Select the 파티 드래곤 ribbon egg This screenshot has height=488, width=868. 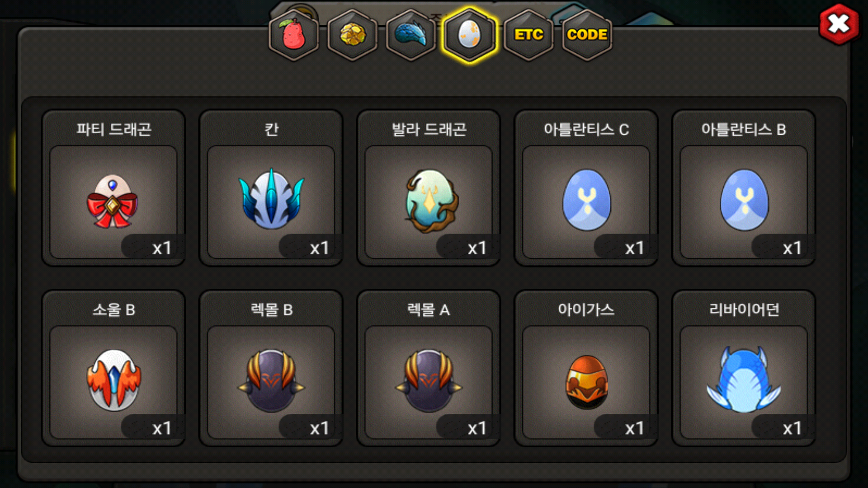click(113, 202)
